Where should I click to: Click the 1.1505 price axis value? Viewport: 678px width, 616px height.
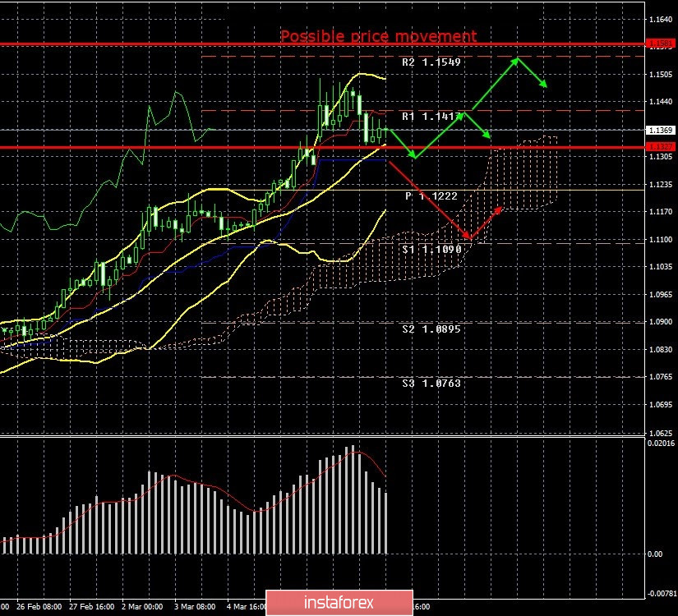(x=661, y=75)
